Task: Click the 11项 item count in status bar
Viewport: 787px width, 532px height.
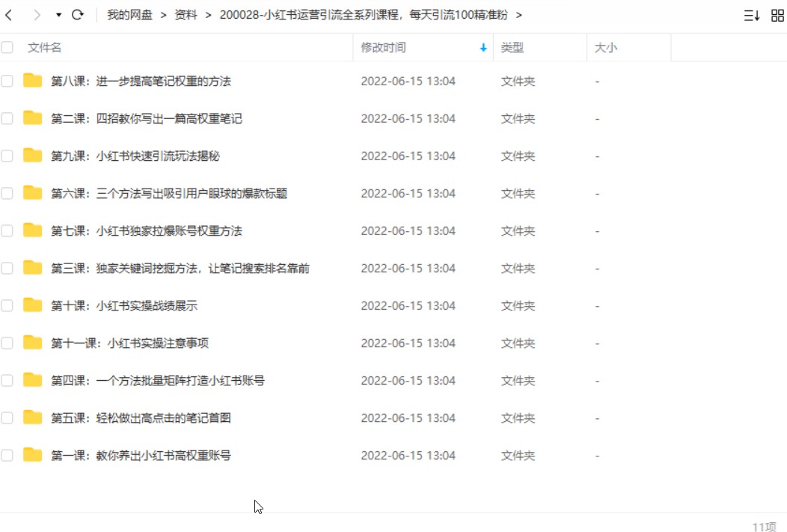Action: (764, 527)
